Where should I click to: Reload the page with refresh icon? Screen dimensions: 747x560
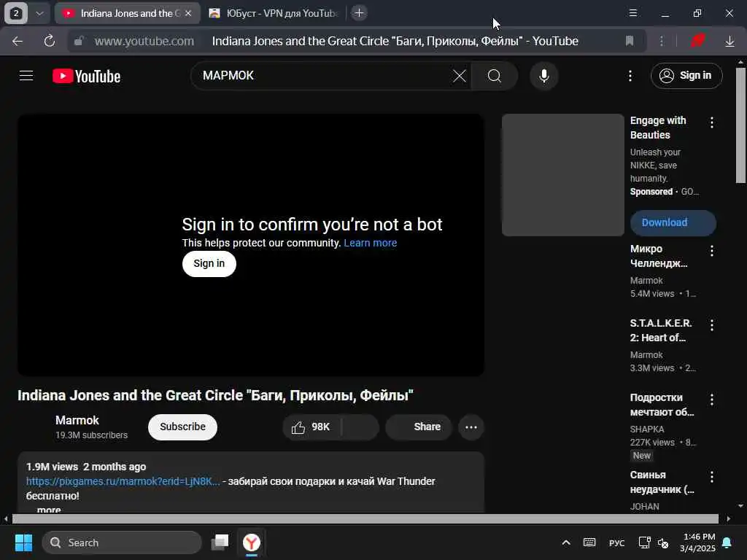(x=49, y=42)
